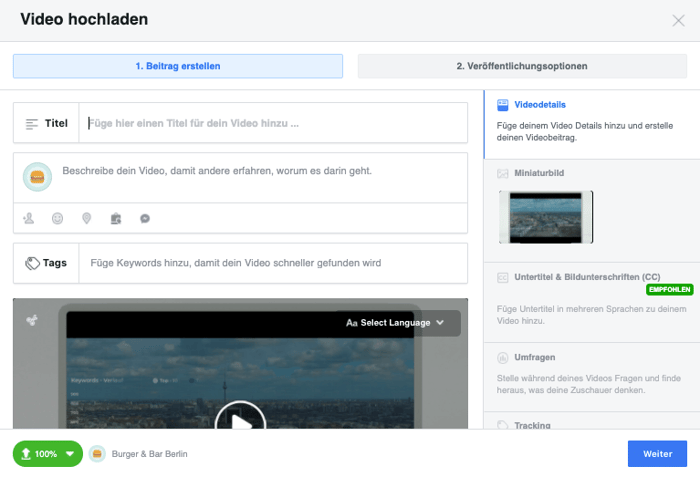
Task: Click the tag people icon under description
Action: coord(29,218)
